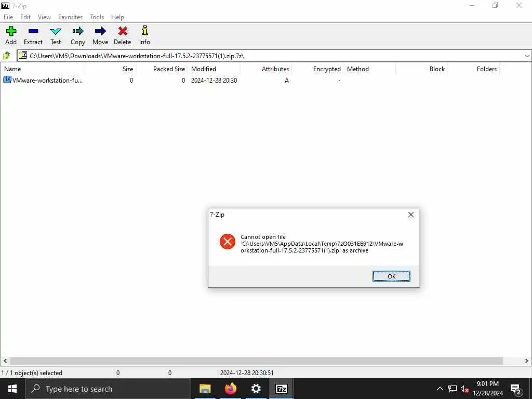This screenshot has height=399, width=532.
Task: Sort by Attributes column header
Action: tap(266, 69)
